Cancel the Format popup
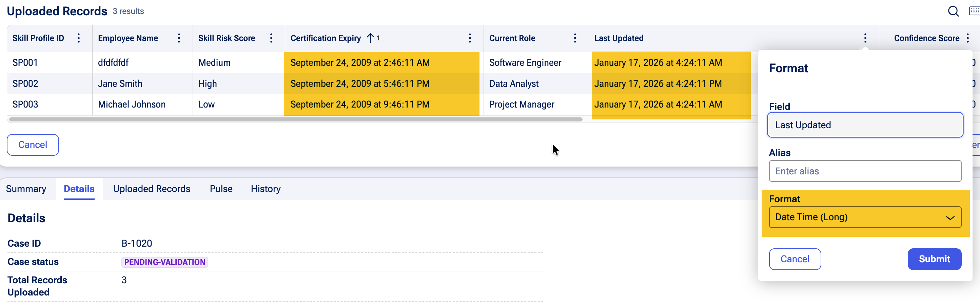 (x=795, y=259)
